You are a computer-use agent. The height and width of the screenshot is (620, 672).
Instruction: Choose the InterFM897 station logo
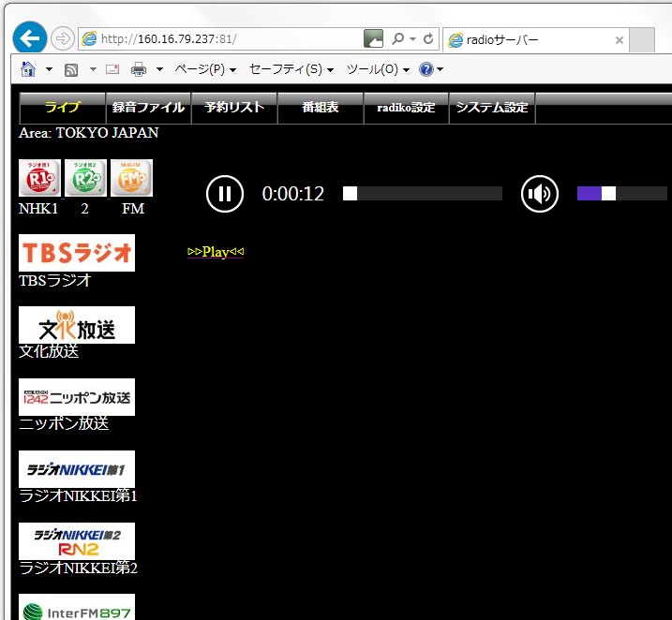77,607
